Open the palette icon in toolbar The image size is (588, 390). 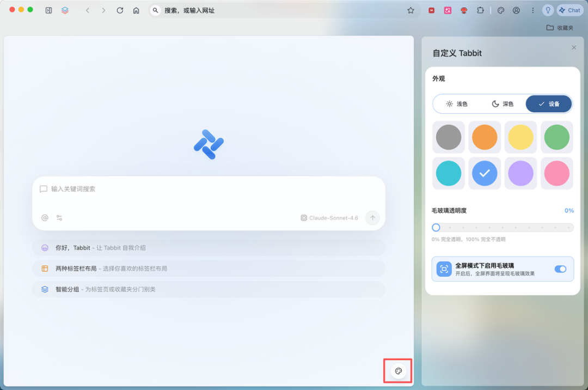tap(501, 10)
